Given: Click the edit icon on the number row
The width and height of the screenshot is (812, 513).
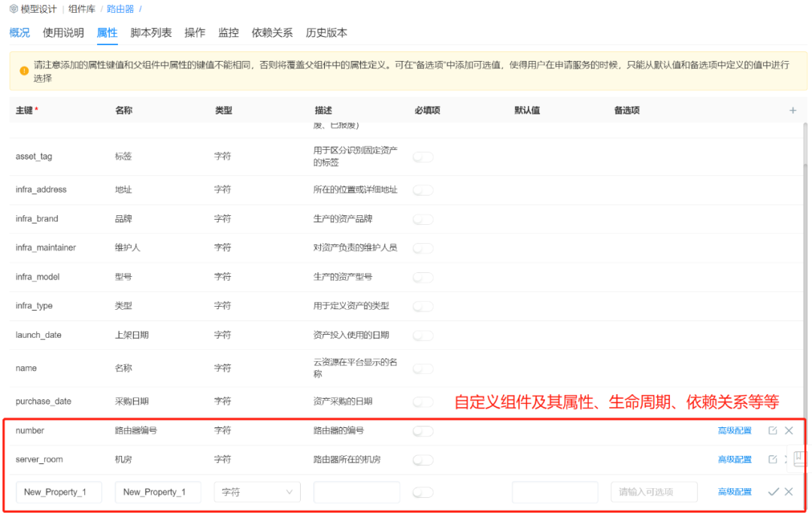Looking at the screenshot, I should (773, 430).
